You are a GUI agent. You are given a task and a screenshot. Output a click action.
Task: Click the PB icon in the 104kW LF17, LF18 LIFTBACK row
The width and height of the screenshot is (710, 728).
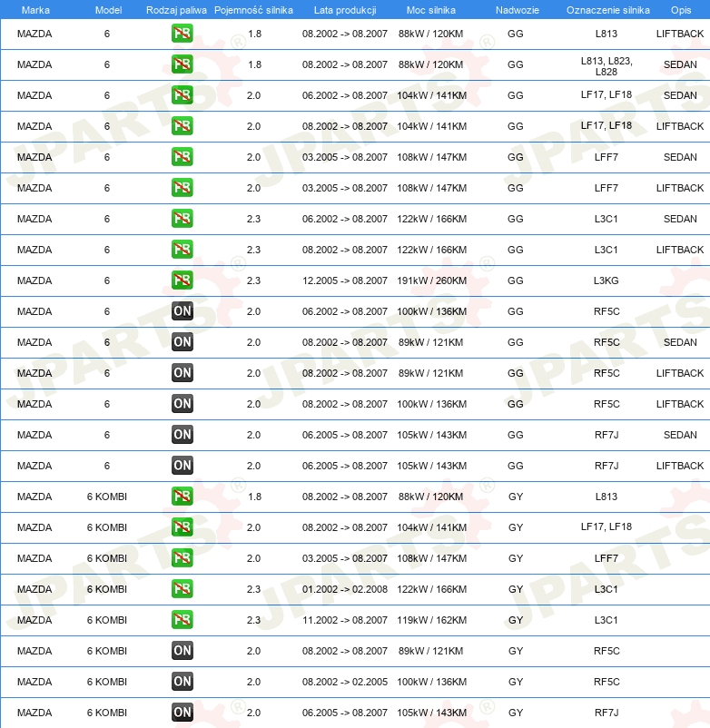(x=182, y=126)
